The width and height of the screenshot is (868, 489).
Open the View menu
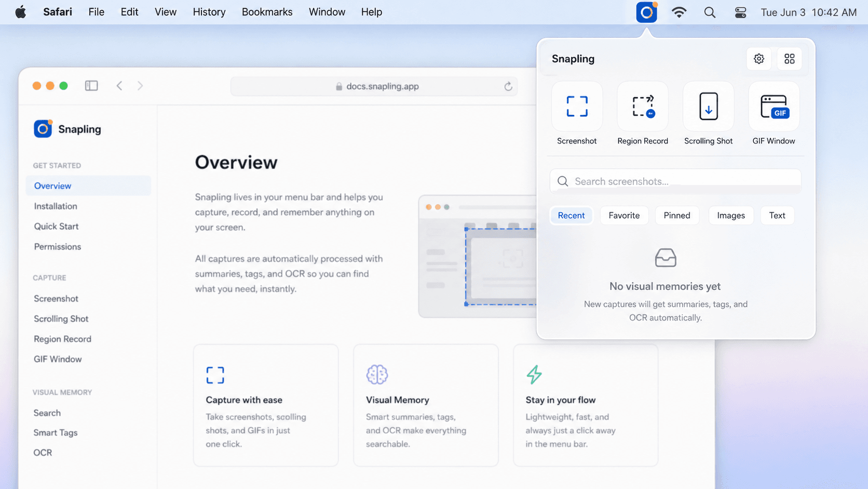coord(166,12)
